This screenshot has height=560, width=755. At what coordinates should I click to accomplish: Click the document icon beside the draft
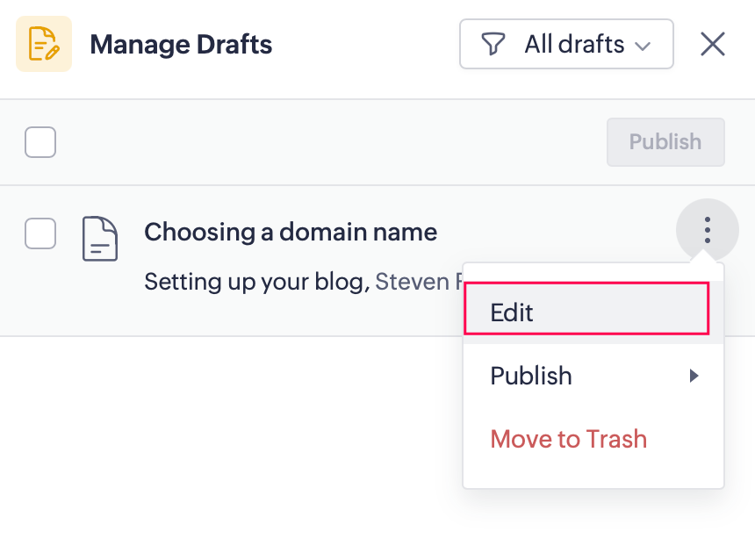[x=99, y=239]
